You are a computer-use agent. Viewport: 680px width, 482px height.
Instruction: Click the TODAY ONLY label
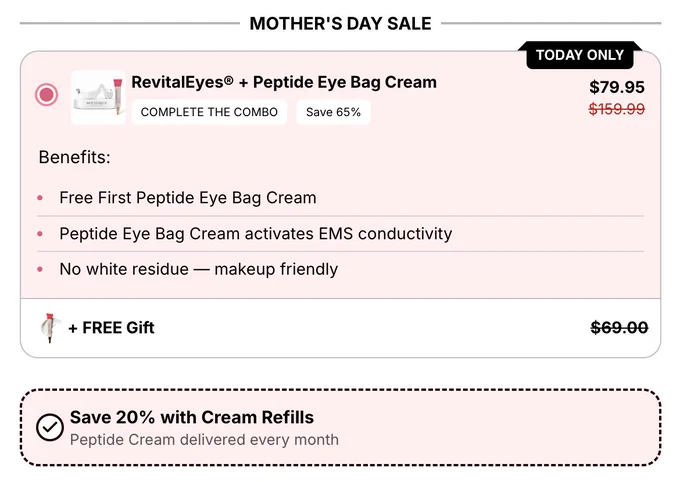[580, 55]
